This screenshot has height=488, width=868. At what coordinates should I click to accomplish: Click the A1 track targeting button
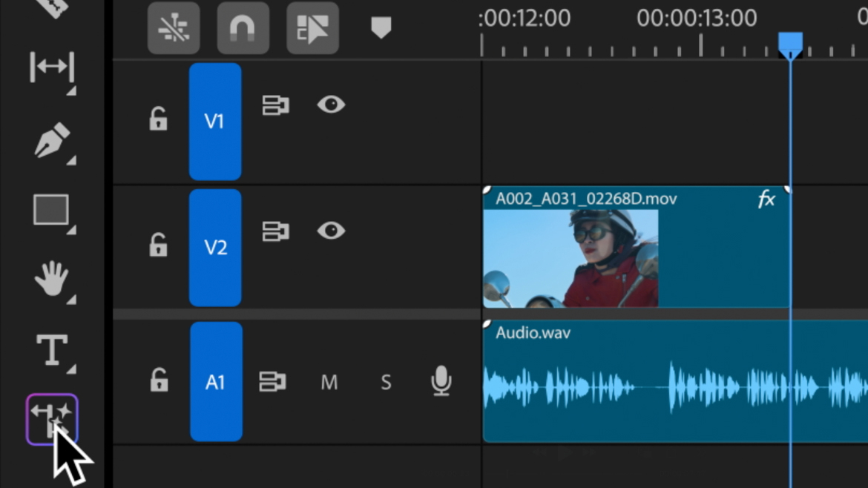click(215, 382)
